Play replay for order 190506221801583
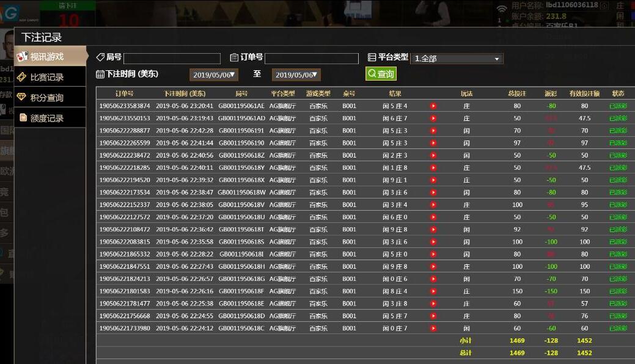The image size is (635, 364). point(433,291)
